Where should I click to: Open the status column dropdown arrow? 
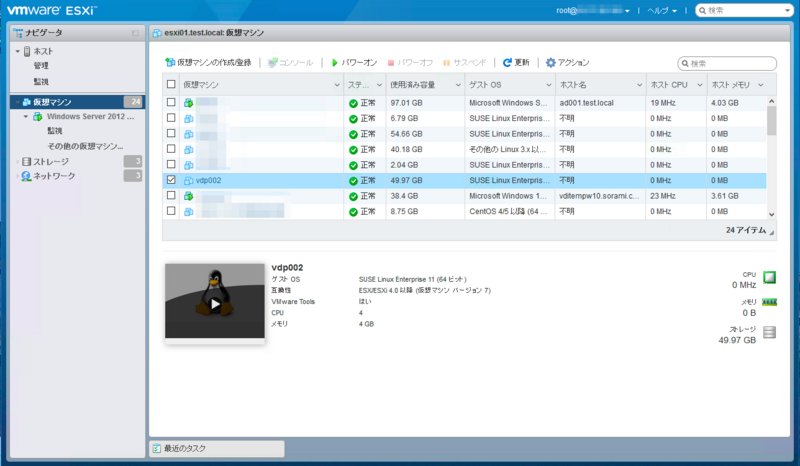tap(380, 85)
